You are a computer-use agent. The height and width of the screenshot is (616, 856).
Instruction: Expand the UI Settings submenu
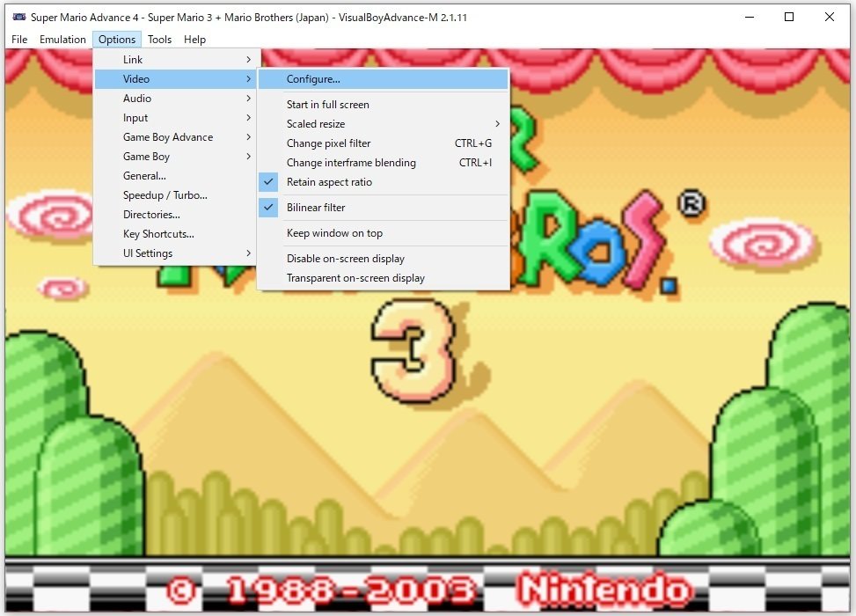click(175, 253)
